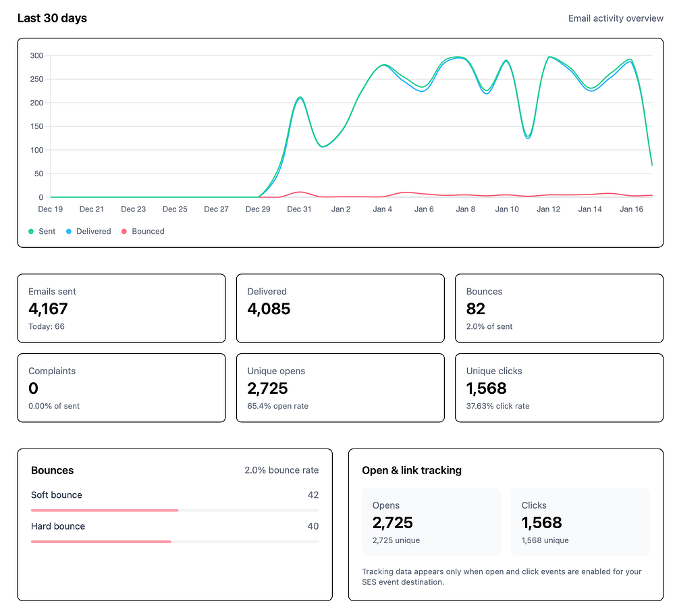Click the 2.0% bounce rate label

(x=281, y=470)
